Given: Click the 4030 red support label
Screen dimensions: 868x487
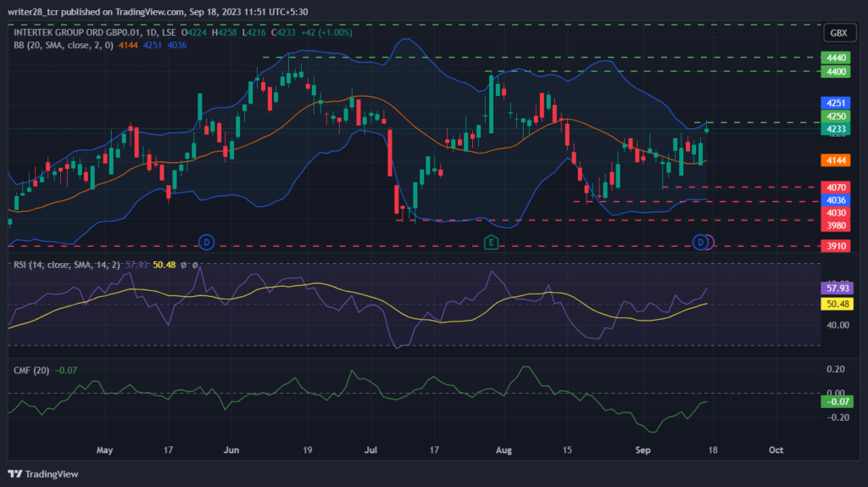Looking at the screenshot, I should pyautogui.click(x=835, y=213).
